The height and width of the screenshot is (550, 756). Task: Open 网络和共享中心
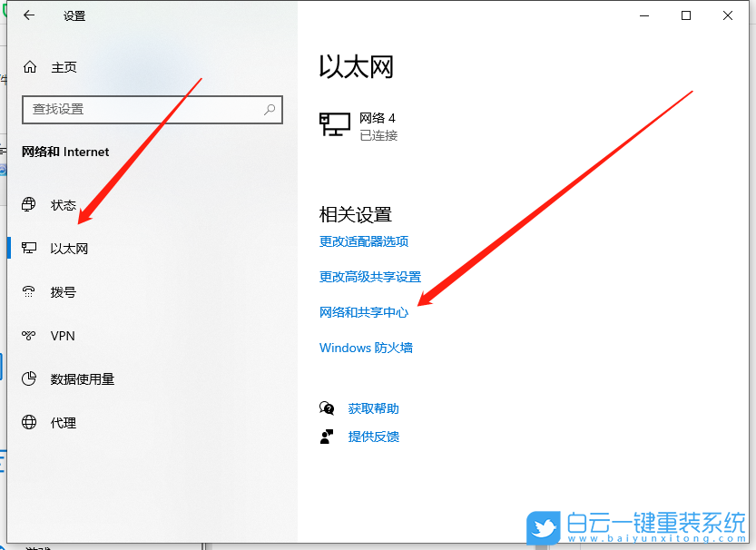pyautogui.click(x=363, y=311)
